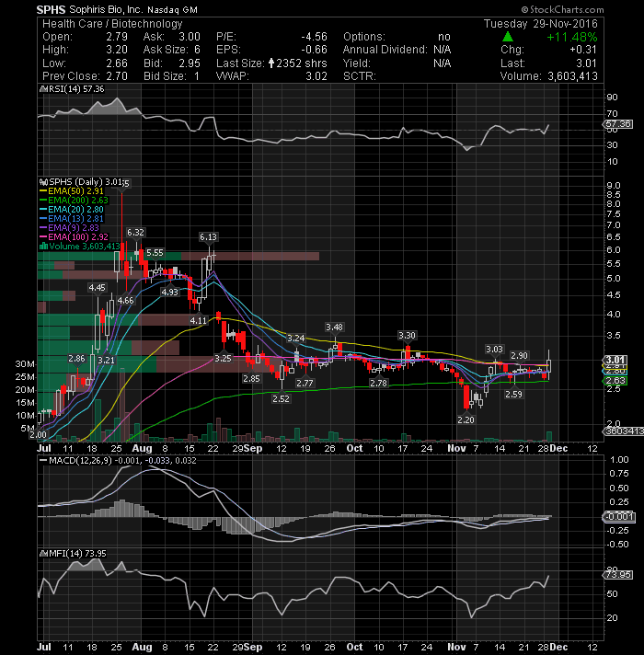Click the EMA(100) 2.92 legend entry

tap(74, 237)
